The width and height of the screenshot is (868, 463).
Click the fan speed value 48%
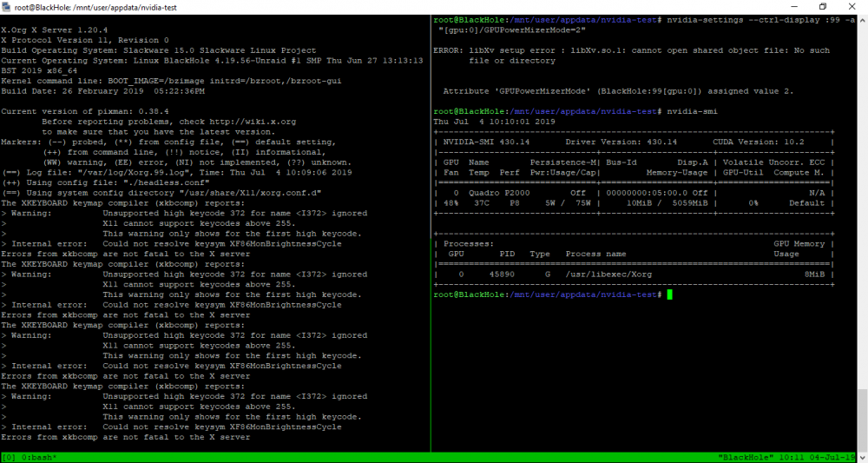[451, 202]
